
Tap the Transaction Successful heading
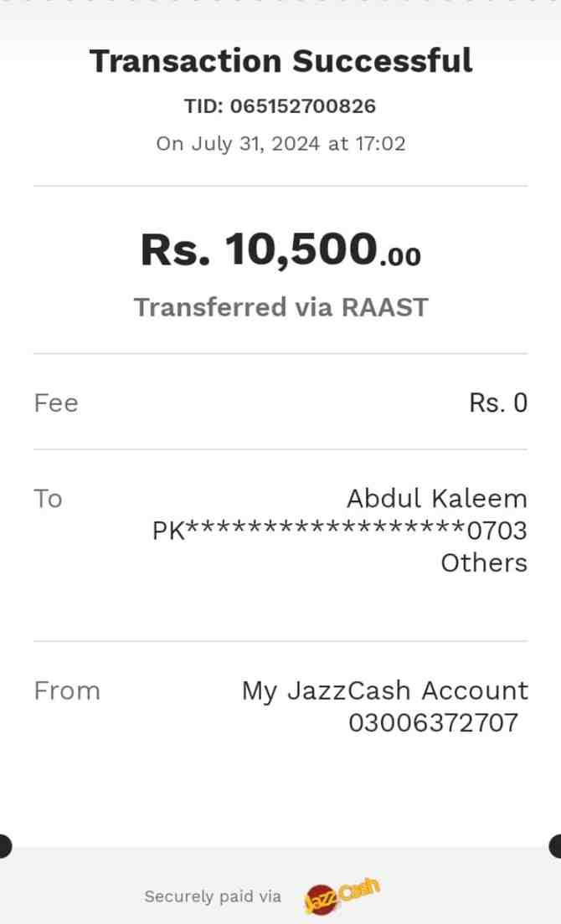tap(280, 61)
